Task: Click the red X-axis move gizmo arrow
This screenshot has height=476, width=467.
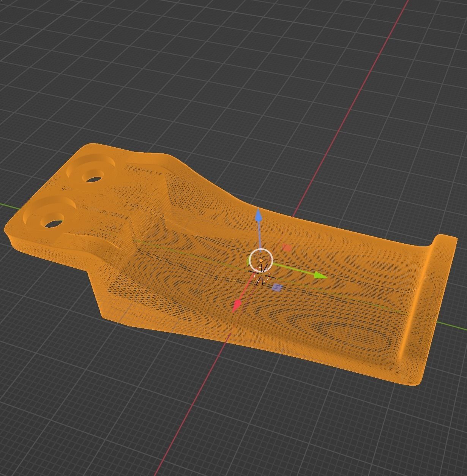Action: (x=238, y=305)
